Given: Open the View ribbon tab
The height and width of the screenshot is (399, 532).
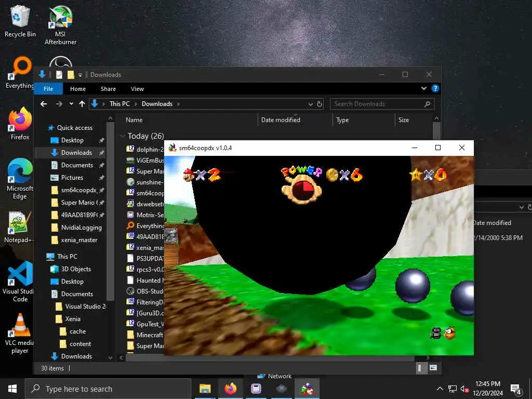Looking at the screenshot, I should click(137, 88).
